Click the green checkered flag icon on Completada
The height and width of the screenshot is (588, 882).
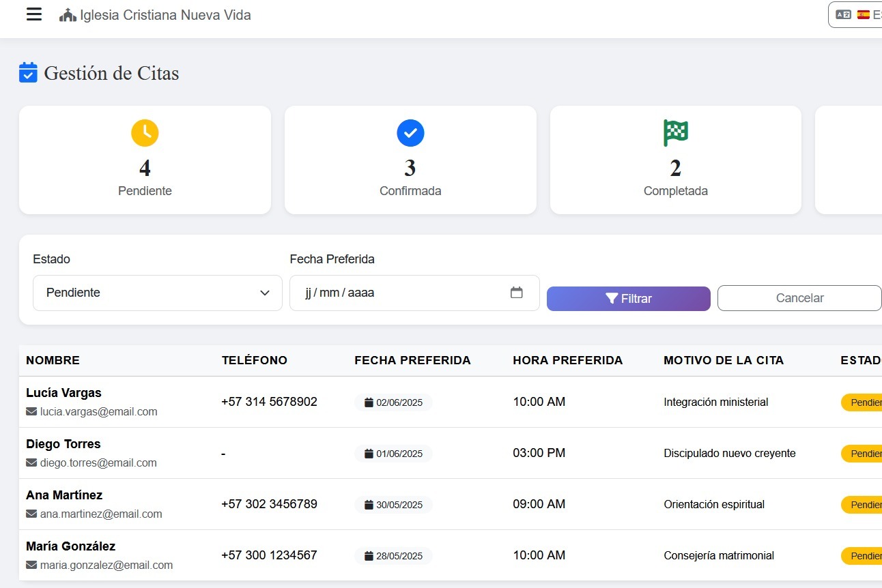pyautogui.click(x=676, y=133)
